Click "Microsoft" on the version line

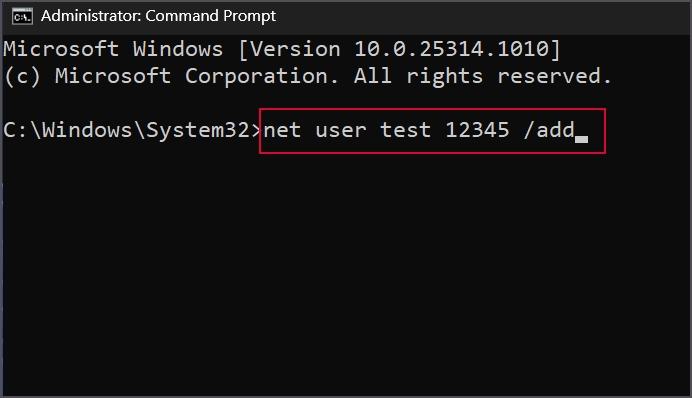[x=61, y=49]
